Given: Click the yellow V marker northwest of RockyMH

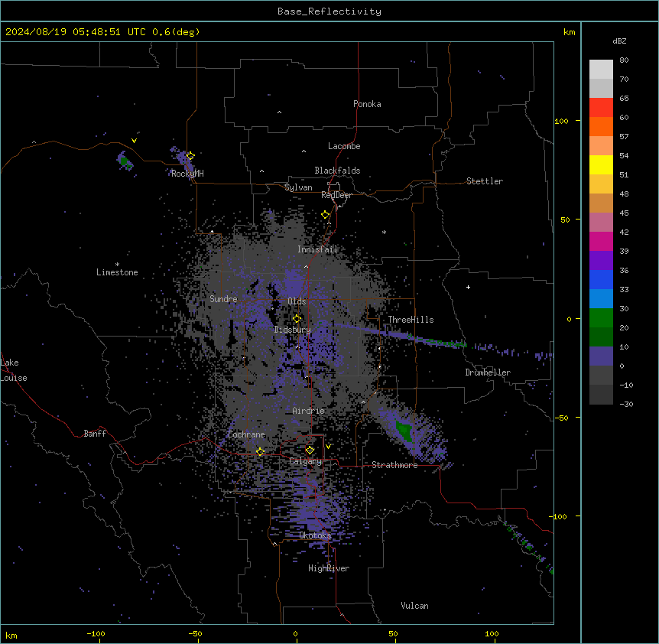Looking at the screenshot, I should (x=134, y=141).
